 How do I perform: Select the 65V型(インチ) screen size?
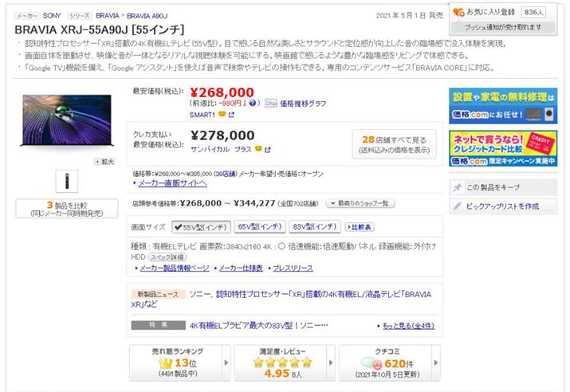(260, 226)
